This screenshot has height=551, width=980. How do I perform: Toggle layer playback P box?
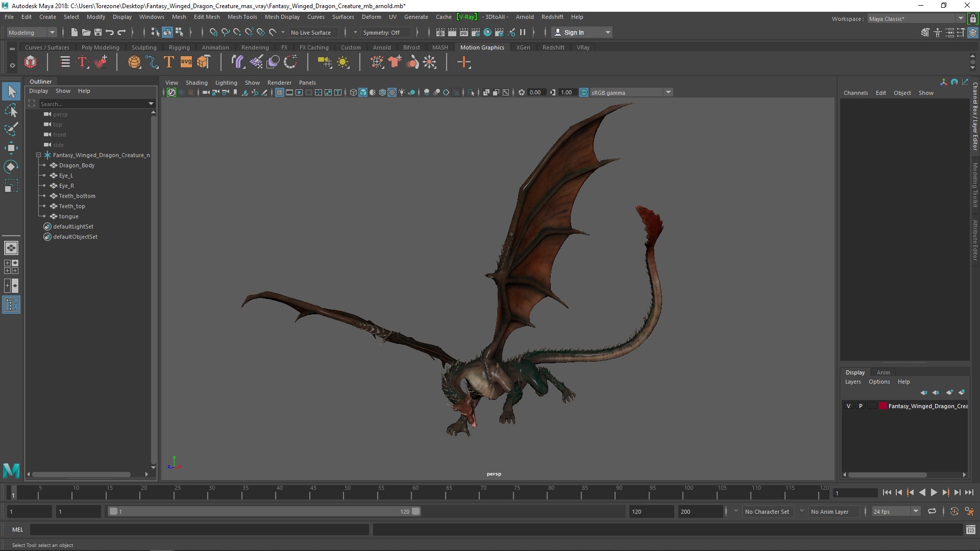(x=861, y=406)
